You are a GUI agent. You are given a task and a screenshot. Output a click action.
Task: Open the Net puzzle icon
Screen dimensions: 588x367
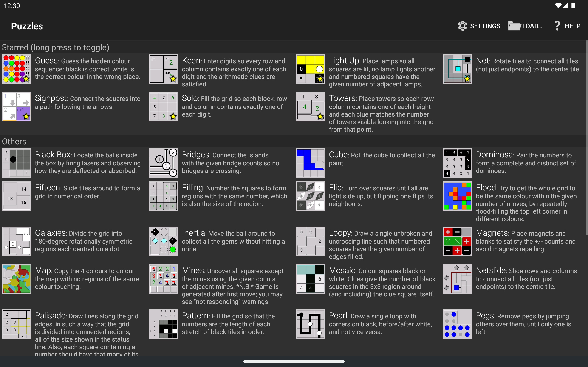(457, 69)
